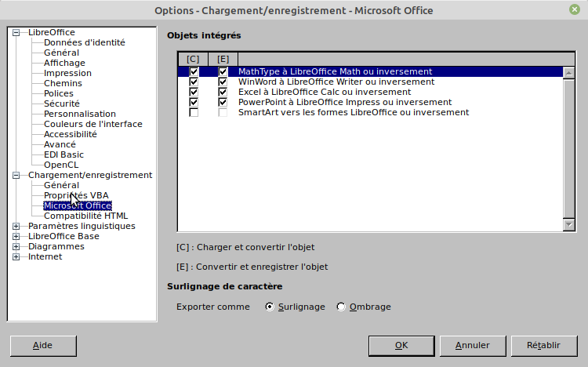Select the Microsoft Office tree item
Viewport: 588px width, 367px height.
(x=78, y=205)
